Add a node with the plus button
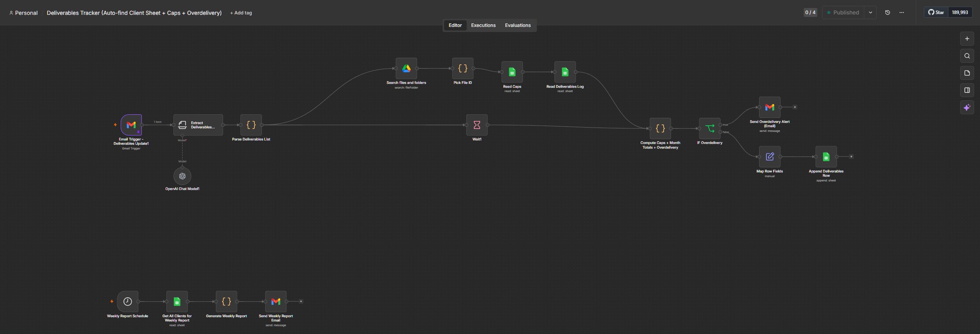This screenshot has height=334, width=980. tap(967, 39)
